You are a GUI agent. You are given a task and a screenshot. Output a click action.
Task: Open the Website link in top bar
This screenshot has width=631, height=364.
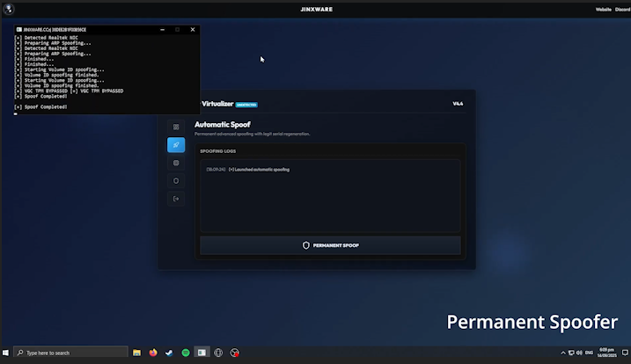tap(603, 9)
